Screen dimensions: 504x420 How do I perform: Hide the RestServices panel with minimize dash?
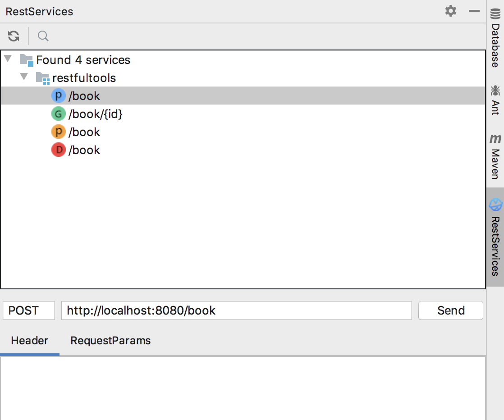click(x=474, y=11)
